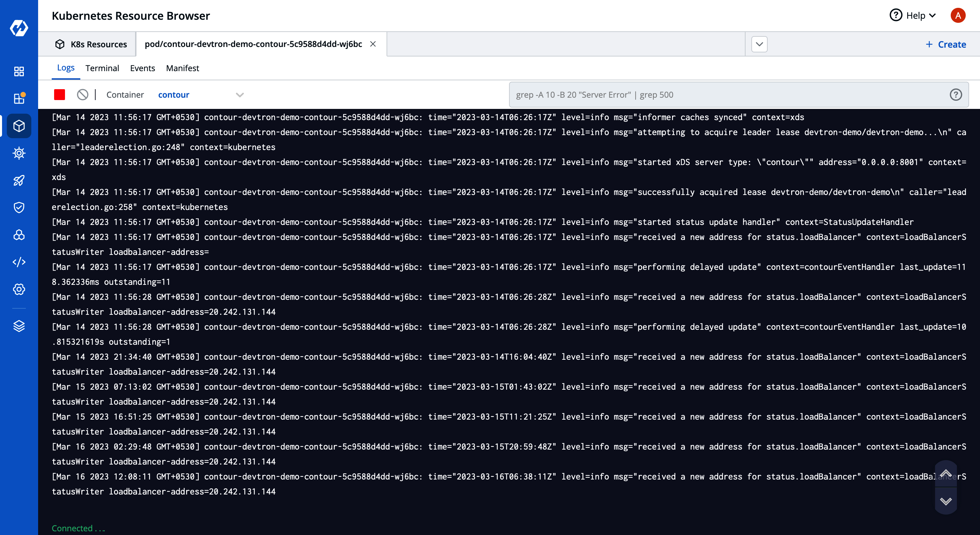Open the applications grid icon in sidebar

tap(19, 71)
